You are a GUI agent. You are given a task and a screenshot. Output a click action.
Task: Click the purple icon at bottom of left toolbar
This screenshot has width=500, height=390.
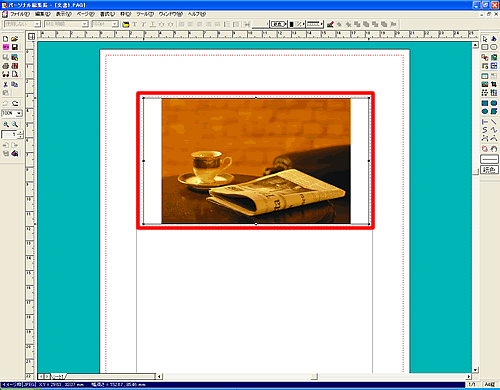click(15, 154)
